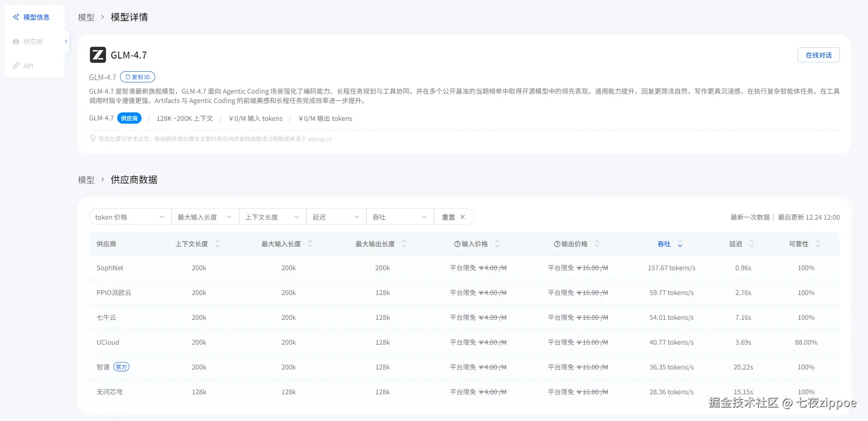The height and width of the screenshot is (421, 868).
Task: Click the 供应商数据 section heading
Action: (134, 180)
